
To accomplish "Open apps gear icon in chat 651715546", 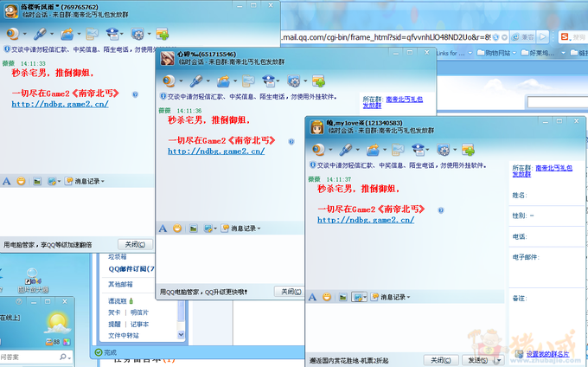I will pos(294,80).
